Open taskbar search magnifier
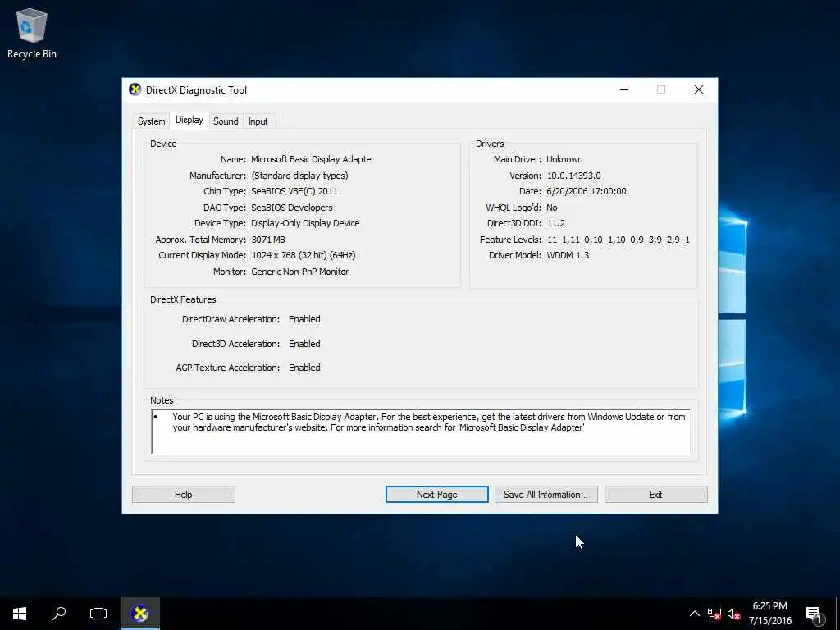 (59, 614)
